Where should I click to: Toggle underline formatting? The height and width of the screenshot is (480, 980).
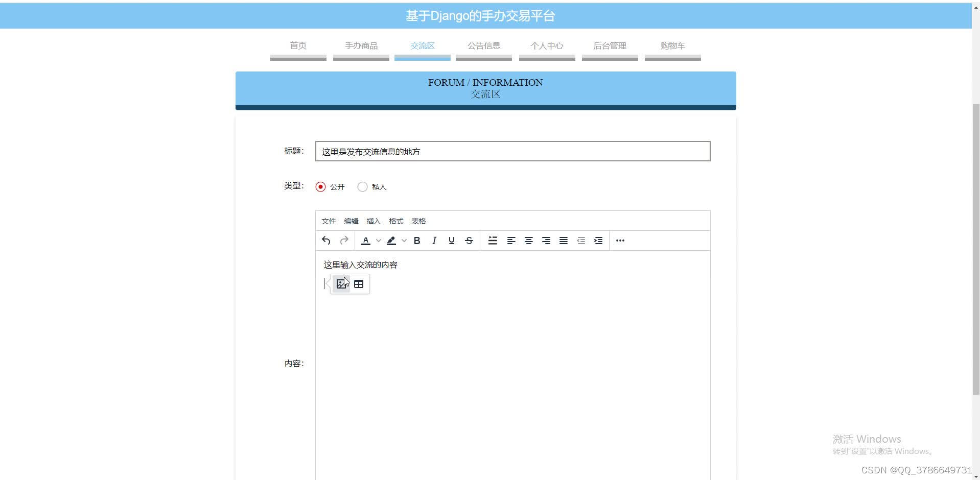(x=452, y=241)
